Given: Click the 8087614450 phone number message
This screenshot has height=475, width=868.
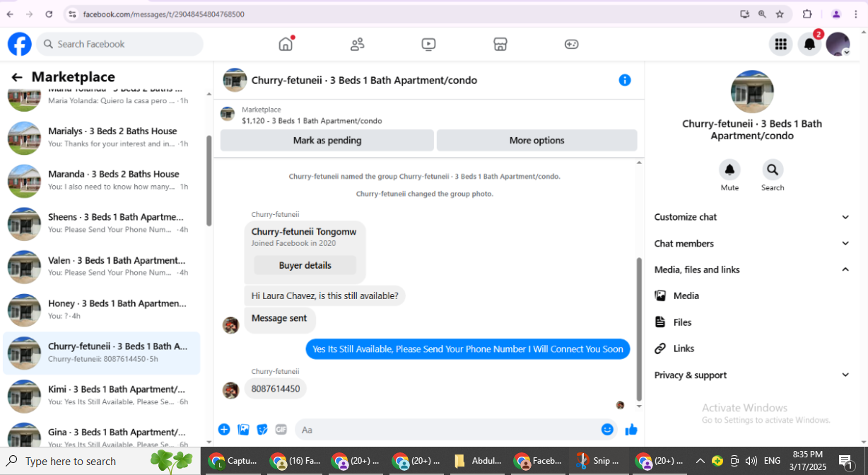Looking at the screenshot, I should (276, 389).
